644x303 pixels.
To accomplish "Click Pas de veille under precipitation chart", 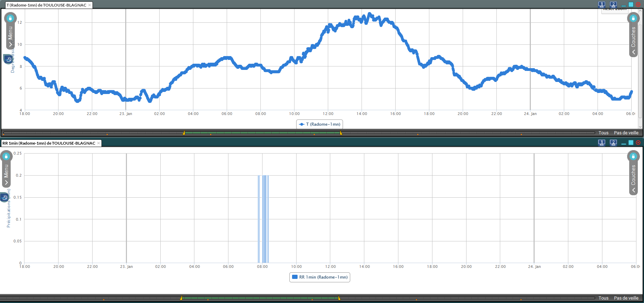I will click(x=626, y=298).
